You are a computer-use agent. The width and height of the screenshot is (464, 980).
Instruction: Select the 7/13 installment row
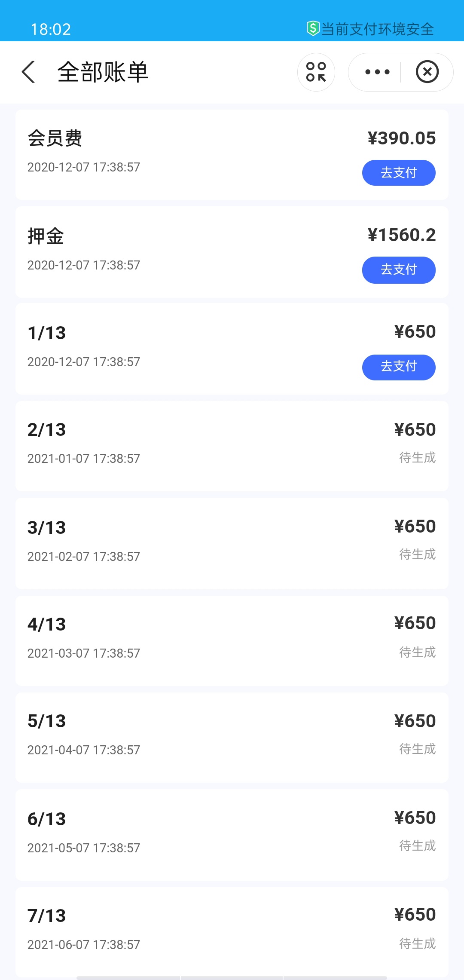point(232,932)
